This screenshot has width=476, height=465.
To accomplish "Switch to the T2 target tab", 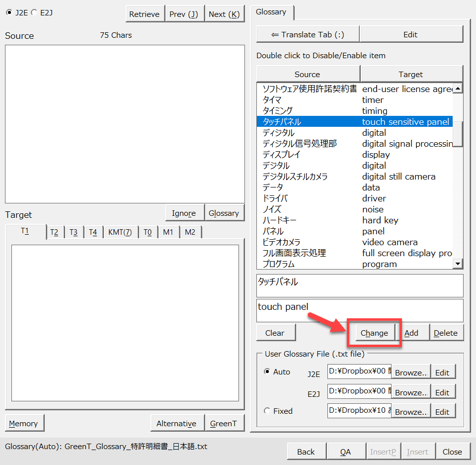I will pos(54,232).
